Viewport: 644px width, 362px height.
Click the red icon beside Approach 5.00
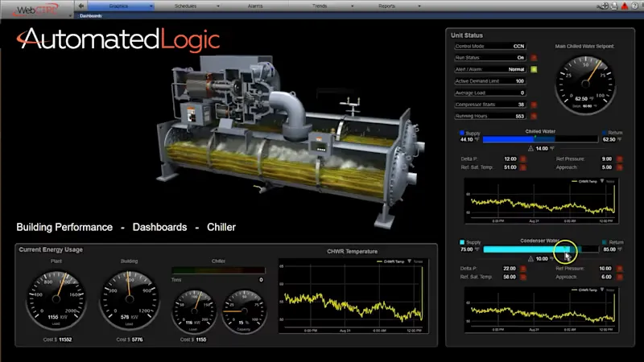coord(619,167)
